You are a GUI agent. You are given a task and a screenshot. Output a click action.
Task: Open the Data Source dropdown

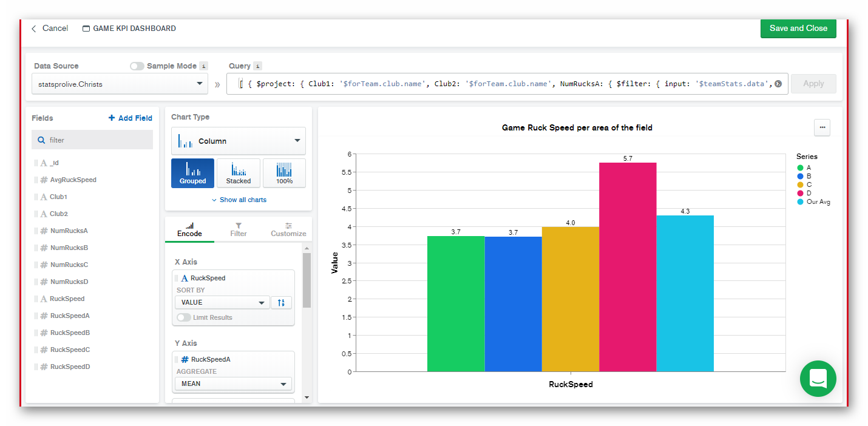(x=119, y=84)
